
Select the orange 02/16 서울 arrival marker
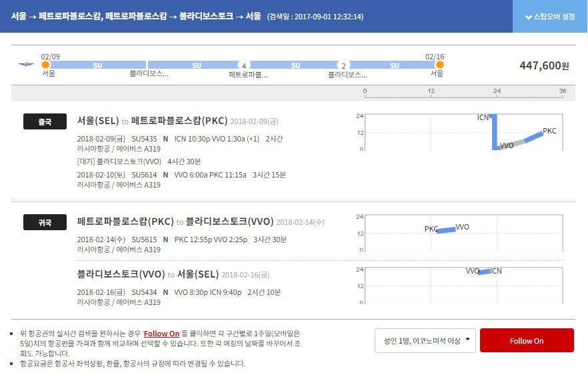(x=439, y=65)
